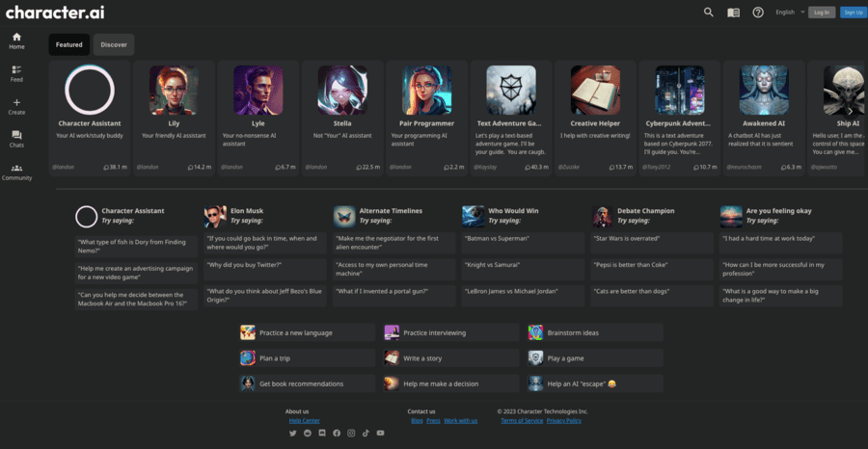Screen dimensions: 868x449
Task: Click the open book guide icon
Action: click(x=733, y=13)
